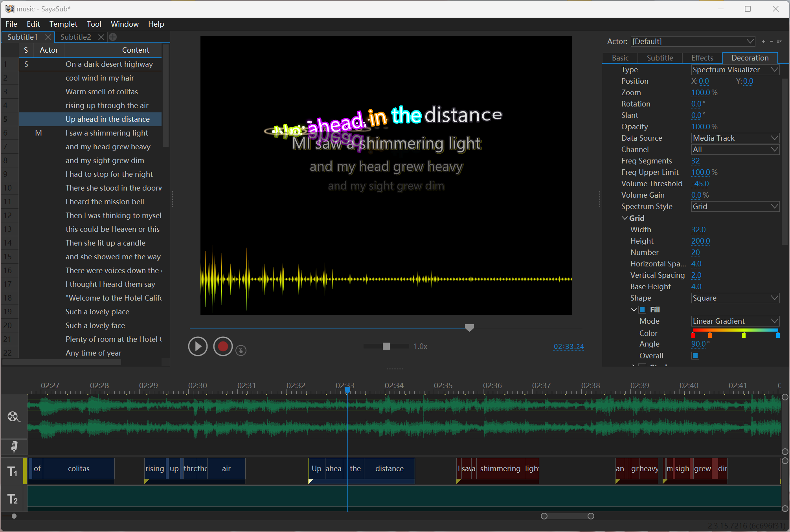This screenshot has width=790, height=532.
Task: Click the red gradient color stop
Action: (x=693, y=335)
